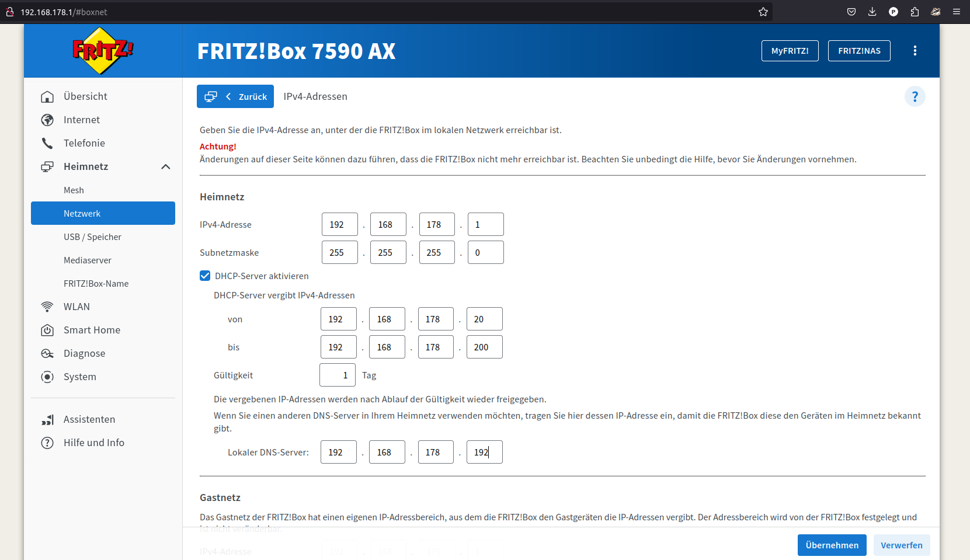Bookmark this page with star icon
Viewport: 970px width, 560px height.
tap(763, 12)
